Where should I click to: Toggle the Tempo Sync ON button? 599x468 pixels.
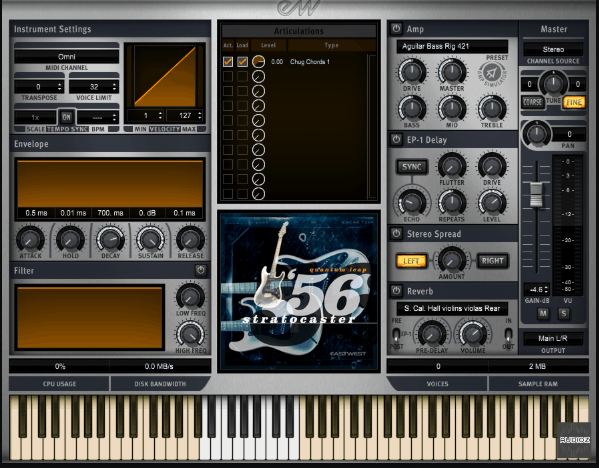click(x=66, y=117)
